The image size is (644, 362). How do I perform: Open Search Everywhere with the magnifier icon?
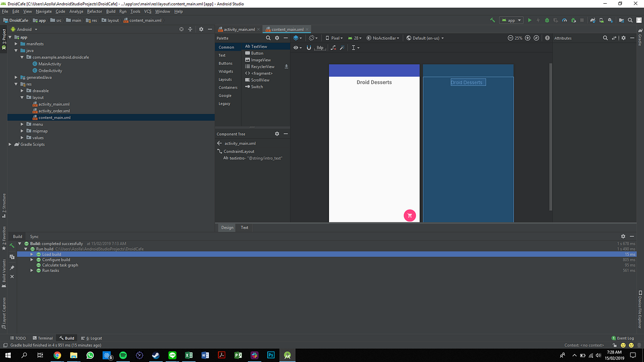click(x=630, y=20)
